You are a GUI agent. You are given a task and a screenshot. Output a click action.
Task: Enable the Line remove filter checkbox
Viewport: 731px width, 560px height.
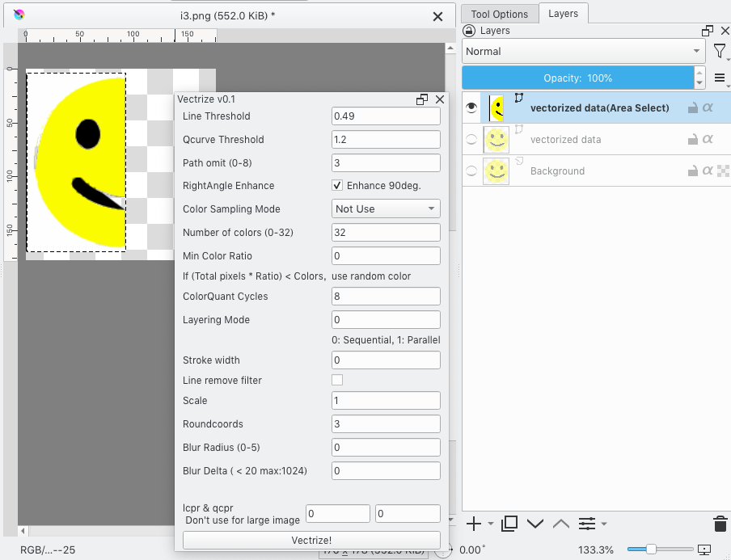pos(338,380)
